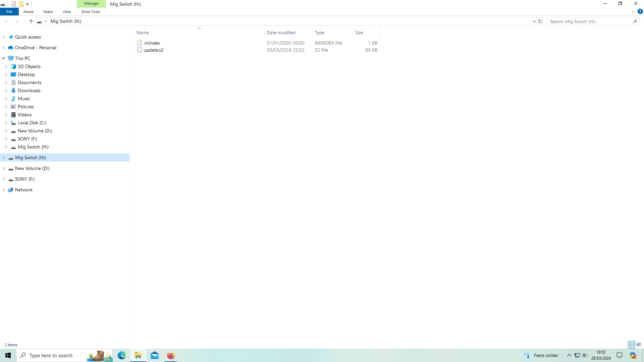The height and width of the screenshot is (362, 644).
Task: Click the taskbar search box
Action: tap(64, 355)
